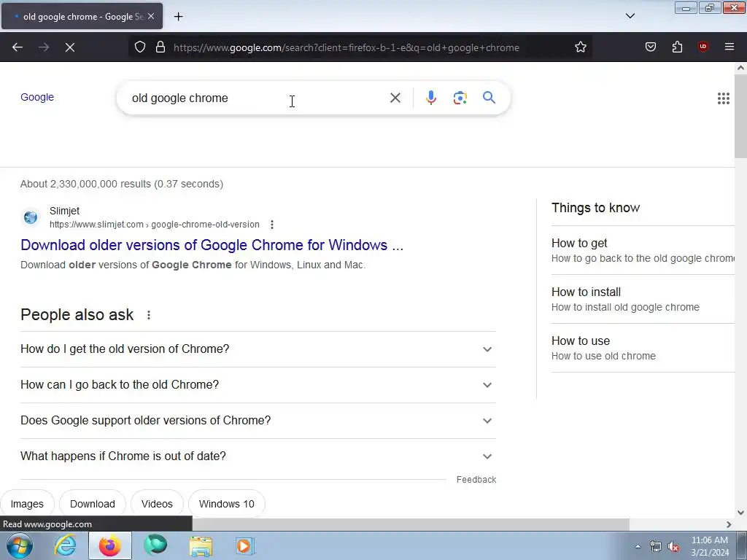Show hidden system tray icons arrow
Screen dimensions: 747x560
click(x=638, y=546)
